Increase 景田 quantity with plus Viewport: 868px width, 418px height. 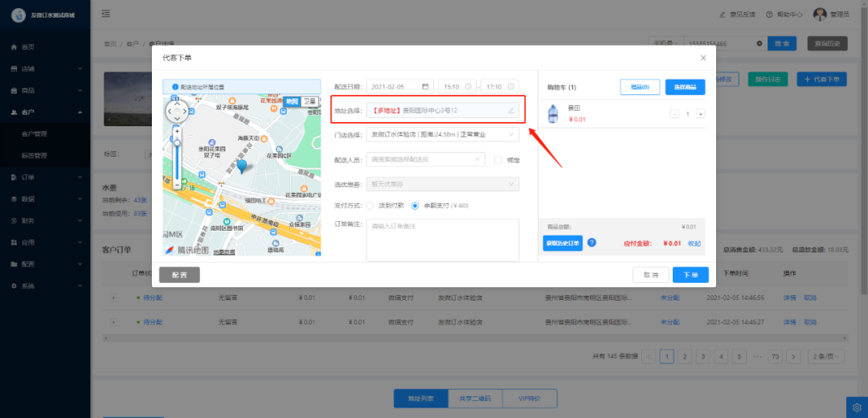coord(700,114)
